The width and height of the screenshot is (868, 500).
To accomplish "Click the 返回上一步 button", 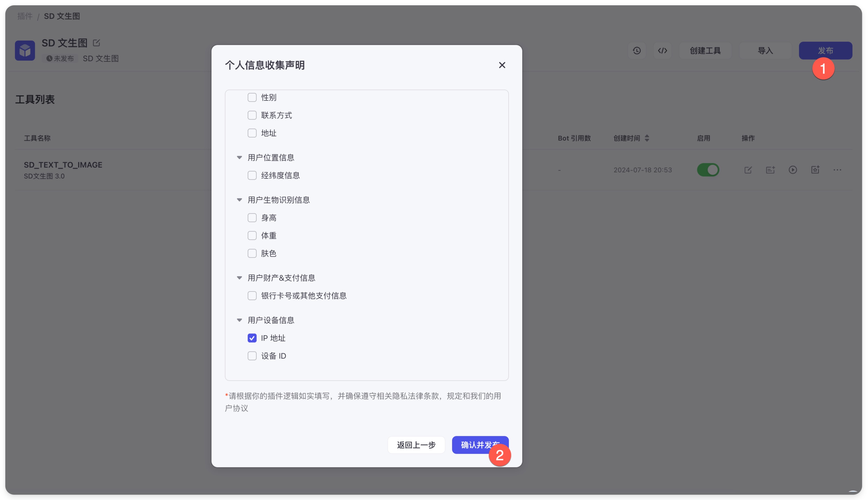I will click(x=416, y=445).
